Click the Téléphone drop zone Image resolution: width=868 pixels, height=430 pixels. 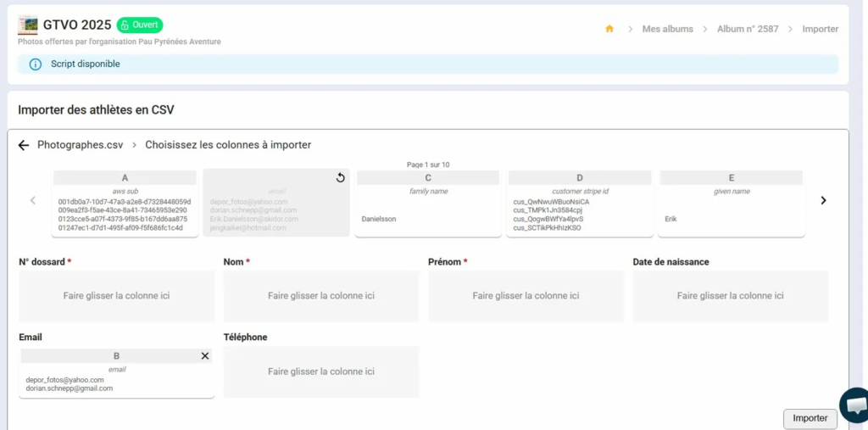tap(321, 371)
